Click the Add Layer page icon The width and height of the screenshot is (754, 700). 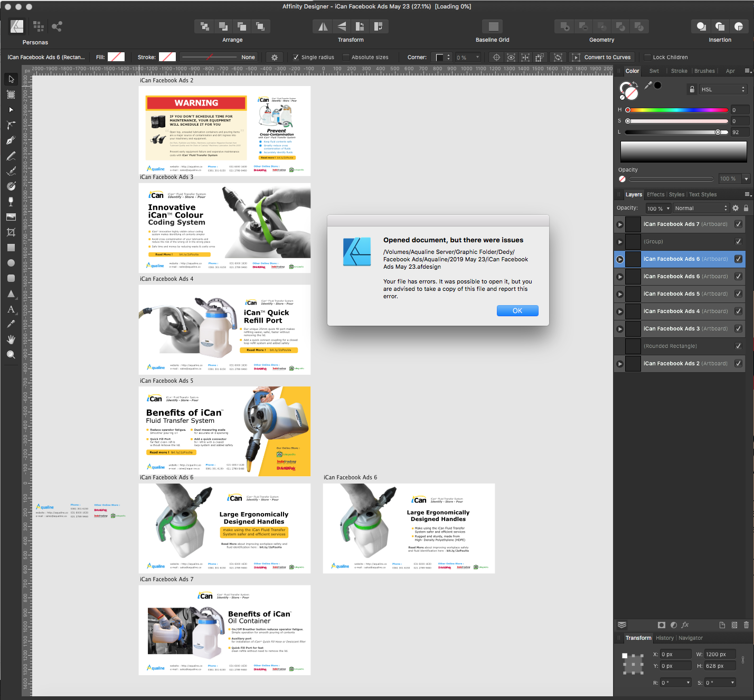(x=722, y=625)
